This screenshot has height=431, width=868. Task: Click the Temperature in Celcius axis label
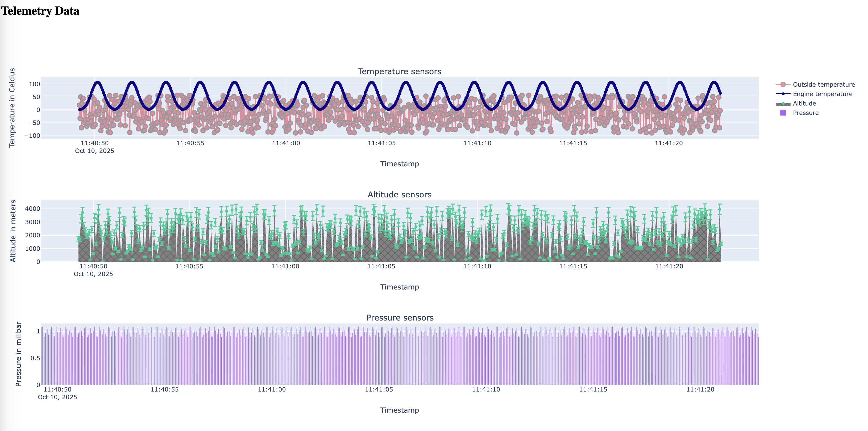(12, 108)
